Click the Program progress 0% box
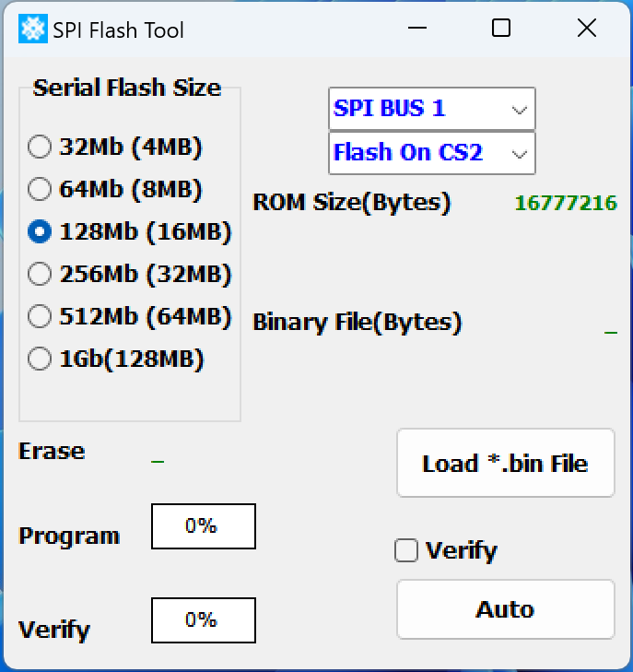This screenshot has width=633, height=672. [x=203, y=526]
